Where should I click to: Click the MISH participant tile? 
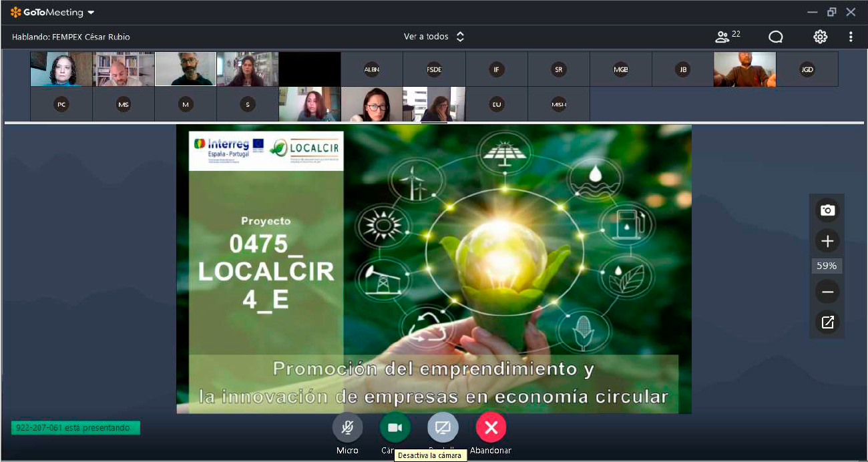click(559, 104)
